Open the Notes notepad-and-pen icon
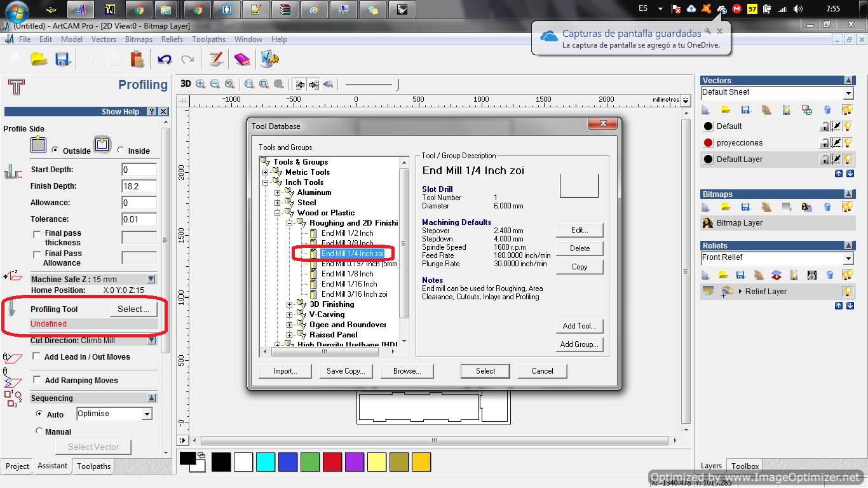Viewport: 868px width, 488px height. click(x=216, y=59)
